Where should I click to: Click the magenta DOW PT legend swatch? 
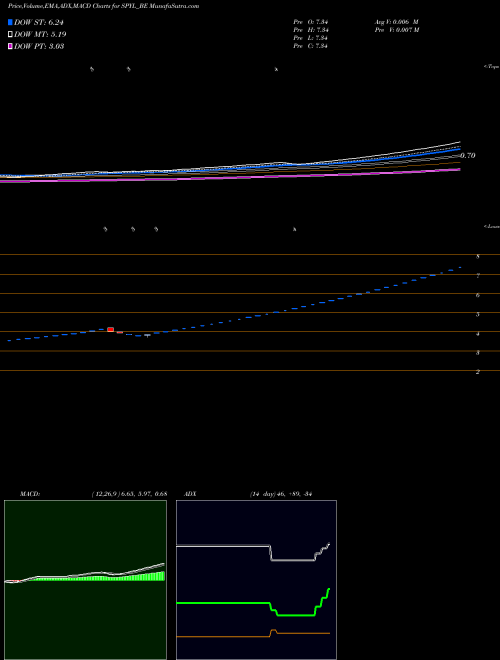10,46
